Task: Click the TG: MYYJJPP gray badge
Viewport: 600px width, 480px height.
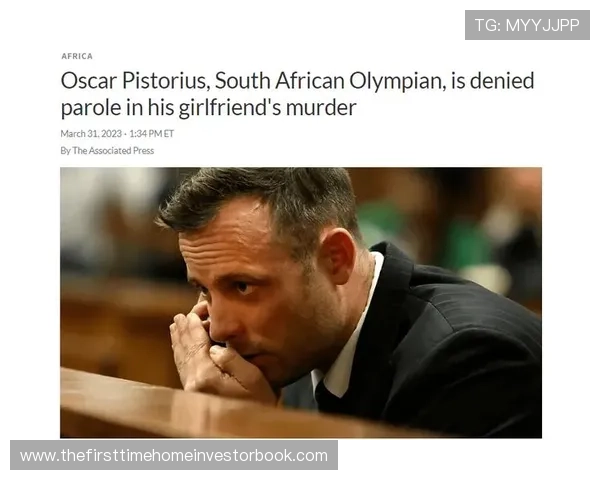Action: pos(527,25)
